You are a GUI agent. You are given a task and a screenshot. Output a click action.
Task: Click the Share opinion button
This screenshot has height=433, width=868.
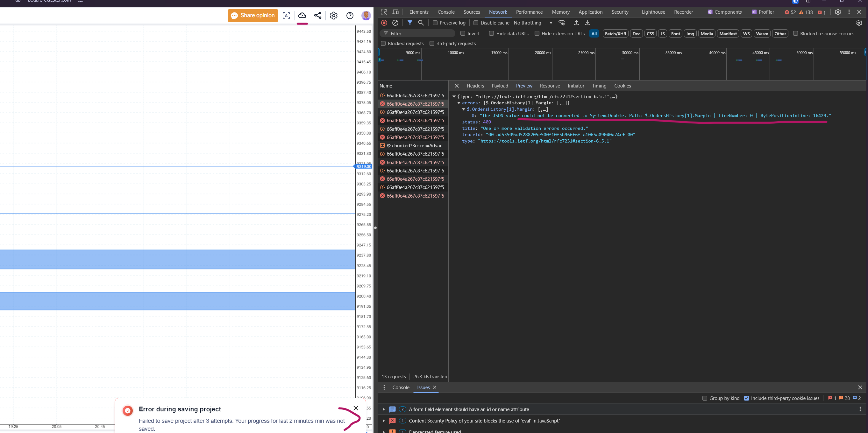click(253, 16)
